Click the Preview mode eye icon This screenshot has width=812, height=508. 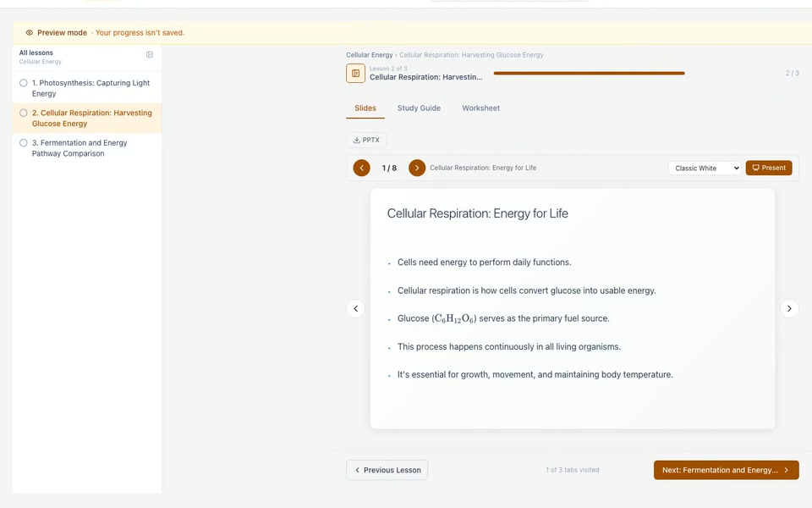click(x=30, y=33)
